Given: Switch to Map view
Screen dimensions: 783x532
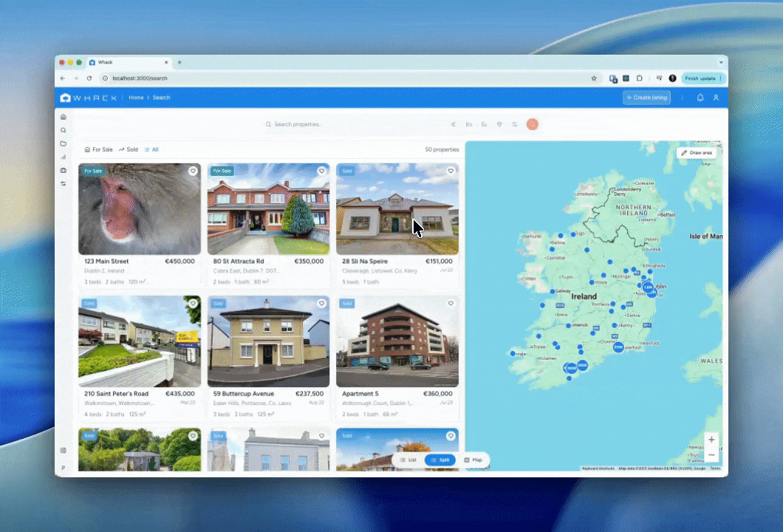Looking at the screenshot, I should coord(473,460).
